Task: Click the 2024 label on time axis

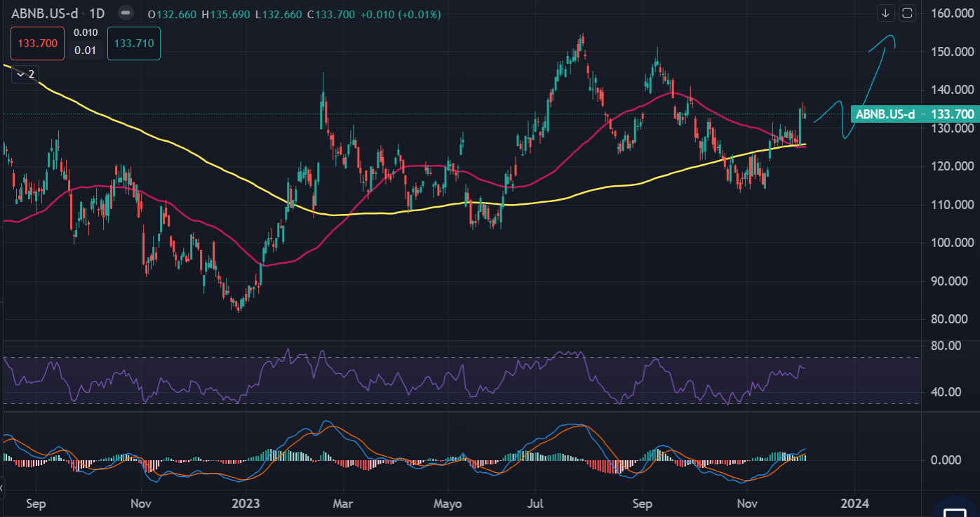Action: tap(854, 504)
